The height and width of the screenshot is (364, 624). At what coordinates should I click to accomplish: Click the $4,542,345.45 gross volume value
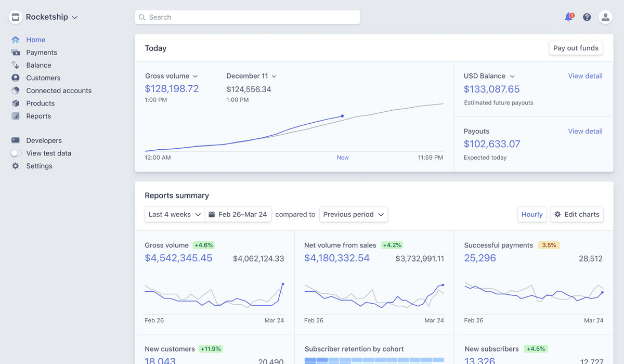click(x=178, y=258)
